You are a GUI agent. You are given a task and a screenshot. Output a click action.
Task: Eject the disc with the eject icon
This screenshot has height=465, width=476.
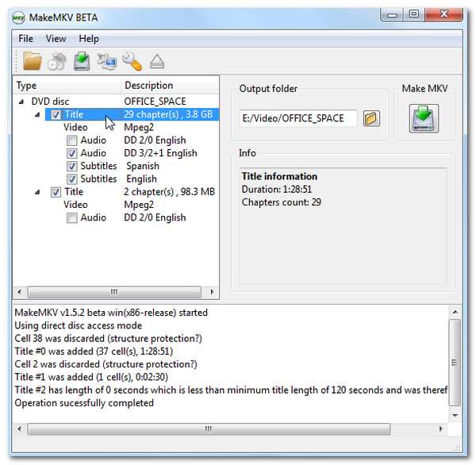click(157, 61)
